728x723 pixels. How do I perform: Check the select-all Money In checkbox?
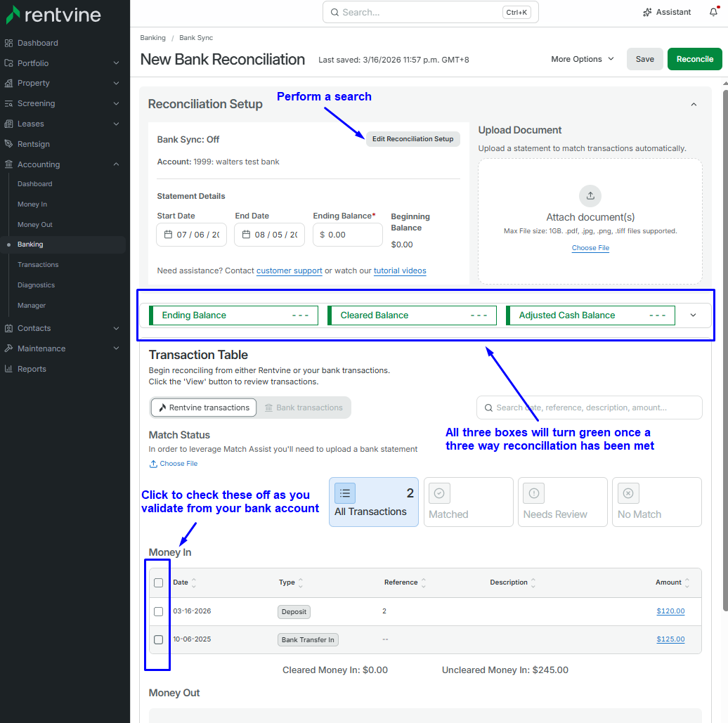tap(158, 582)
